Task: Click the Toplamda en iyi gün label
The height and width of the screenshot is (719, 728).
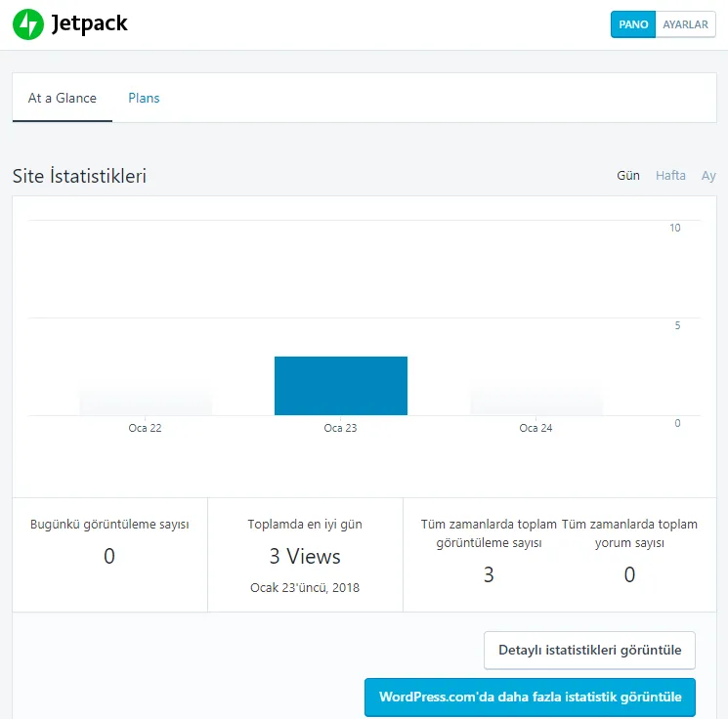Action: (305, 525)
